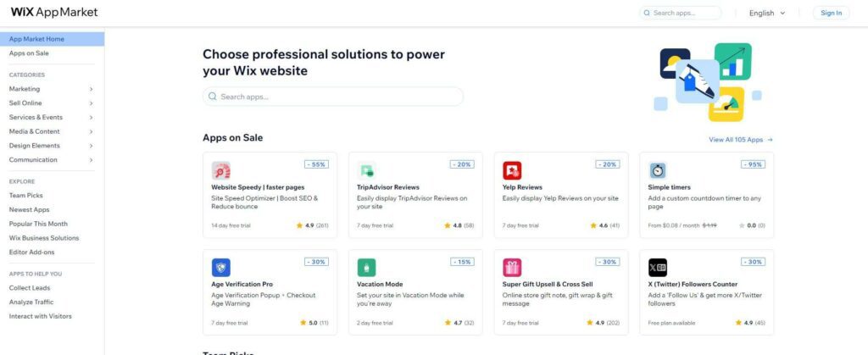Open Analyze Traffic in sidebar

31,302
